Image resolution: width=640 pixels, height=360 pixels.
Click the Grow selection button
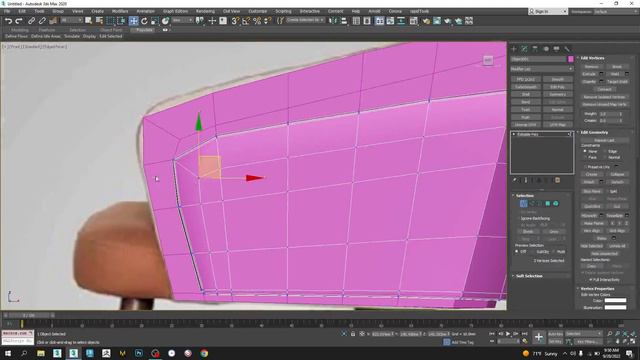(553, 231)
